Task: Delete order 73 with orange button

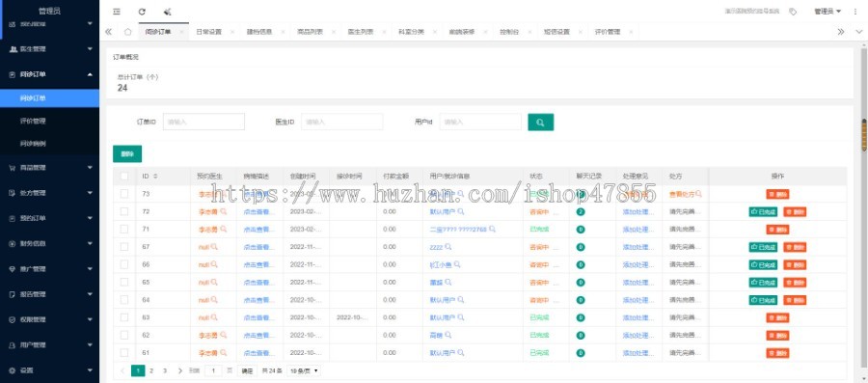Action: [x=777, y=194]
